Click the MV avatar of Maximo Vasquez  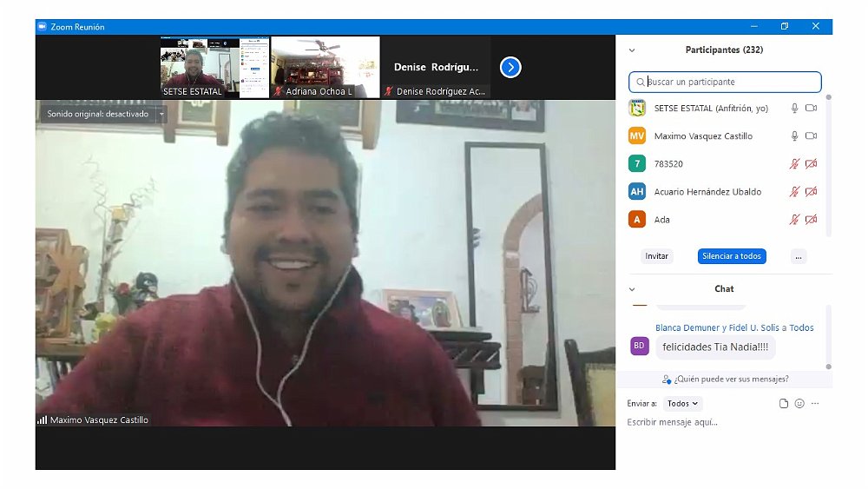point(637,136)
